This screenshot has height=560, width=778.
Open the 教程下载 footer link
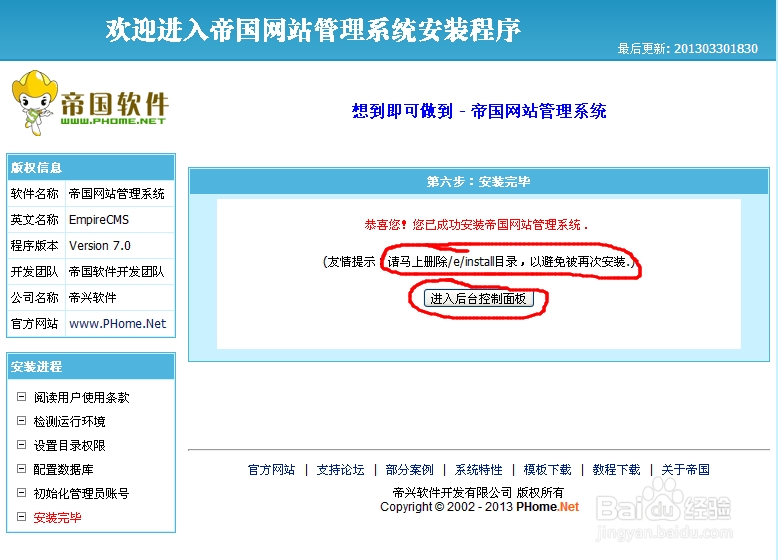click(616, 470)
